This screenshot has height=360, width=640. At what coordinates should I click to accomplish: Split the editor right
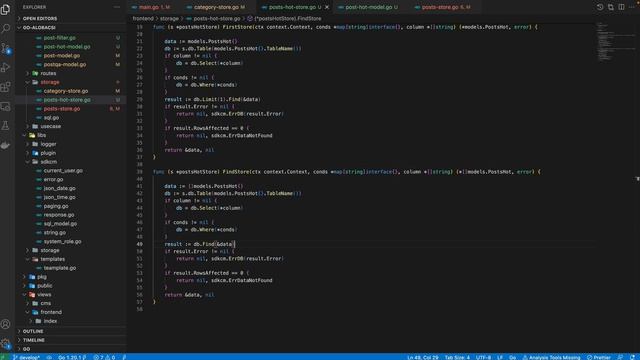click(x=622, y=7)
